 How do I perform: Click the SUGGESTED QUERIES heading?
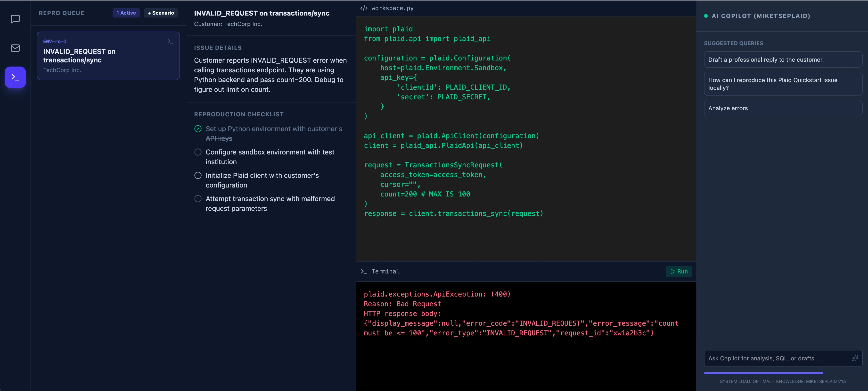pyautogui.click(x=733, y=43)
